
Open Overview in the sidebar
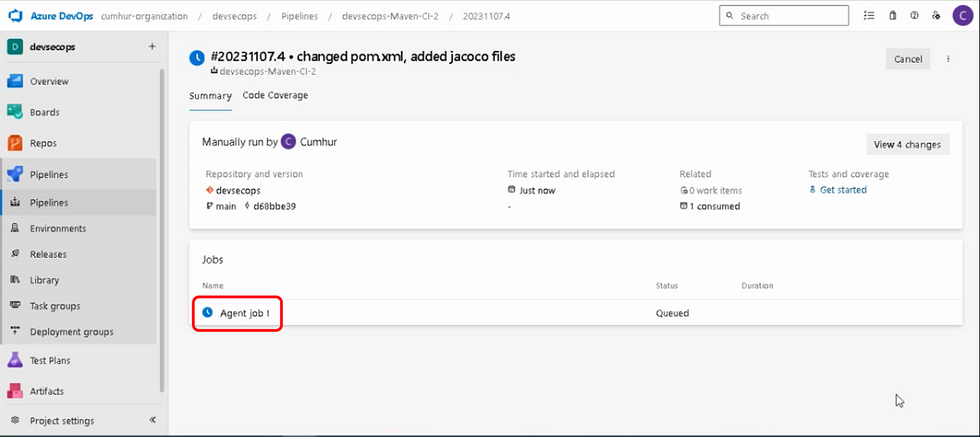click(x=49, y=81)
